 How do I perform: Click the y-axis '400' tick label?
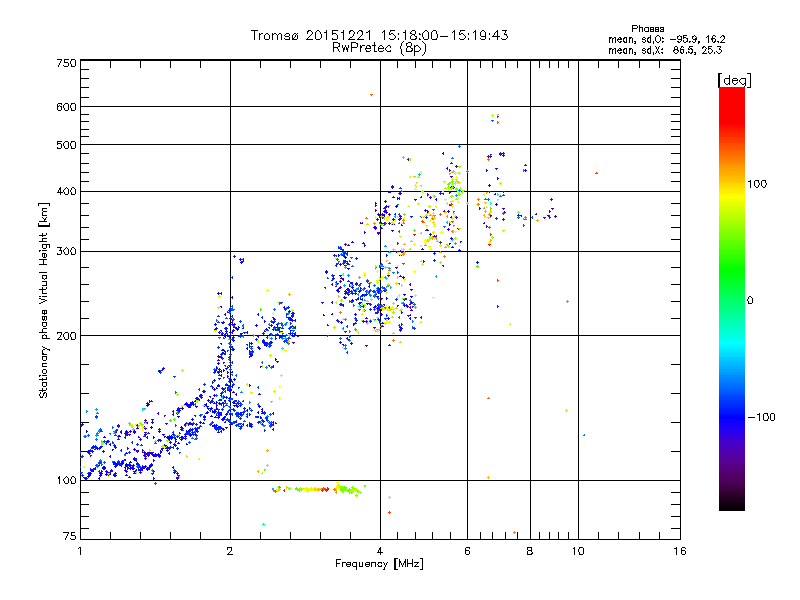[66, 192]
